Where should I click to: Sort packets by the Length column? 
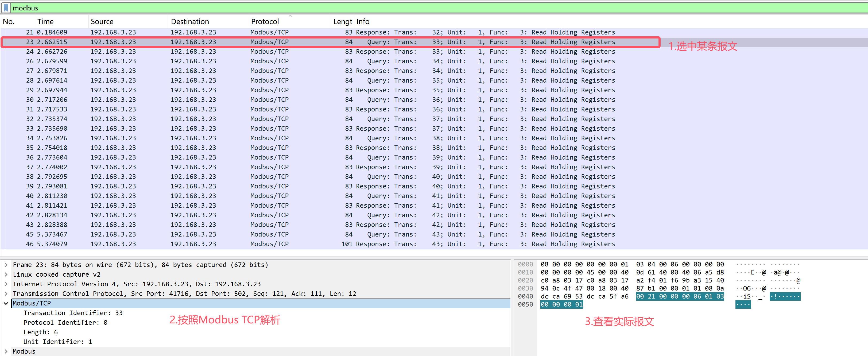[343, 22]
